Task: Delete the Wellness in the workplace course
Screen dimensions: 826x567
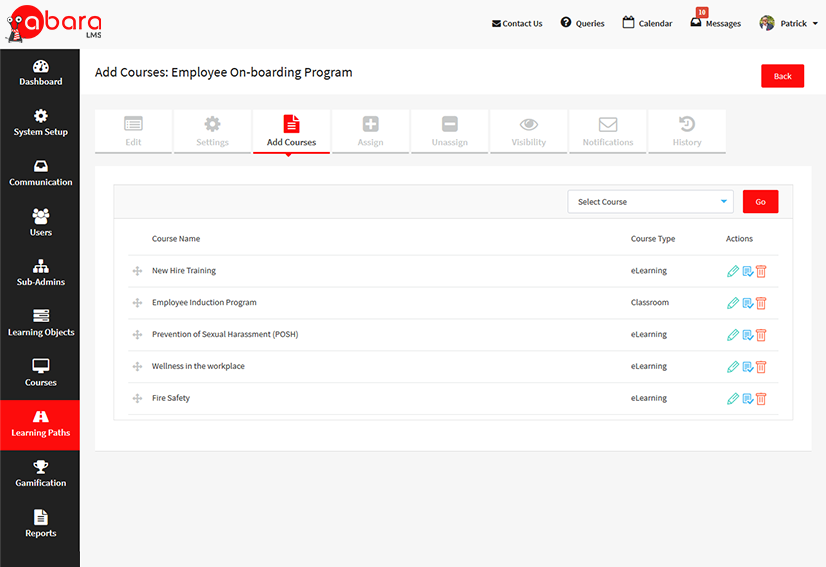Action: pos(761,367)
